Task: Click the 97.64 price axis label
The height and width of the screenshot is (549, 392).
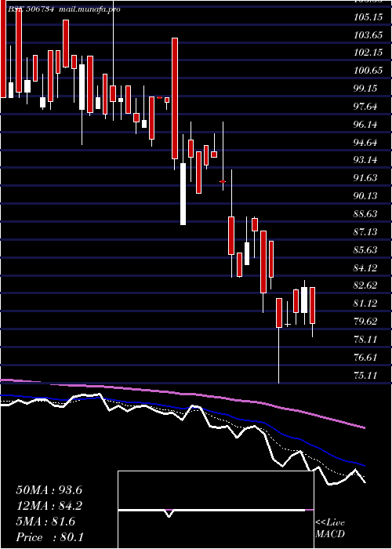Action: [365, 107]
